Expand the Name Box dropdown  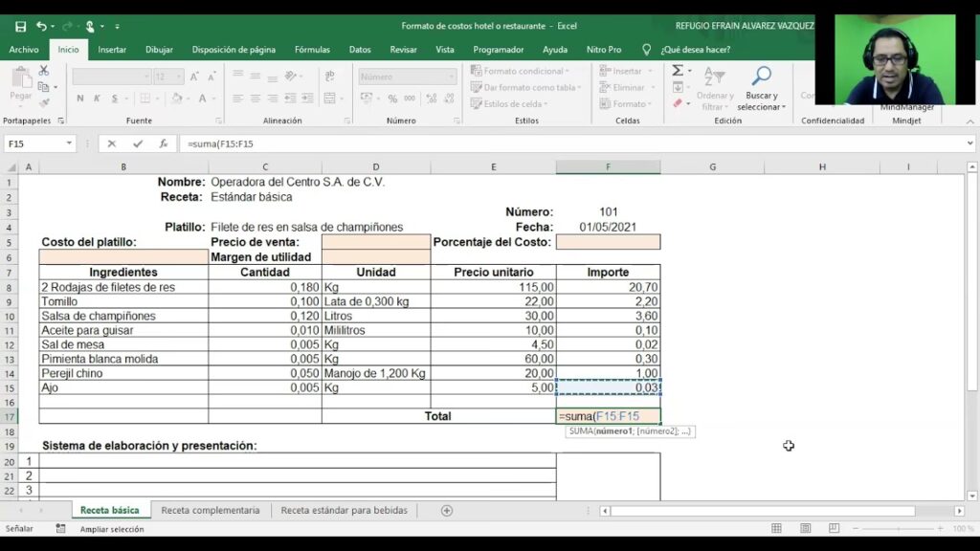point(69,143)
